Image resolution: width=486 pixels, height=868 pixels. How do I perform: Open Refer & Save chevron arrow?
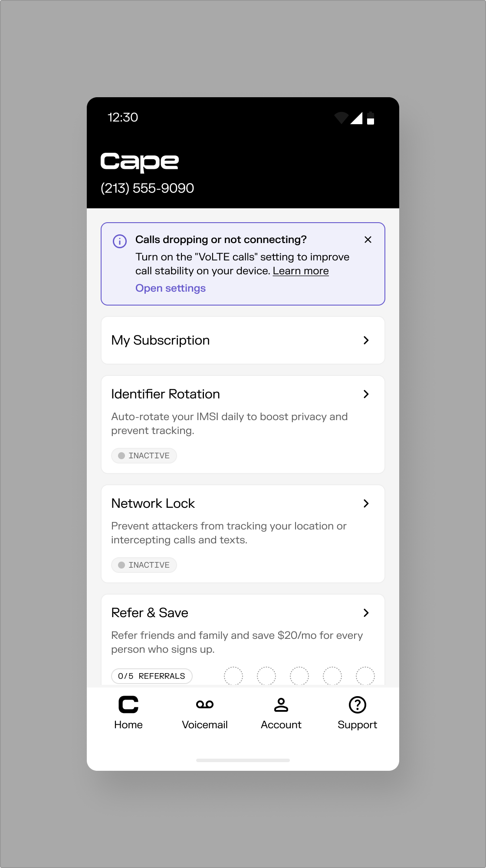366,613
